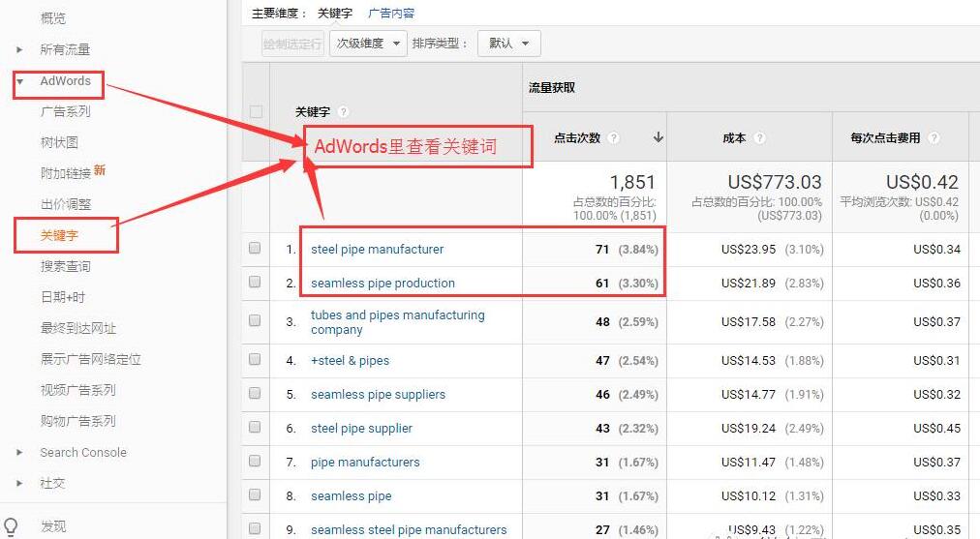Open the steel pipe supplier keyword link
This screenshot has height=539, width=980.
[361, 429]
